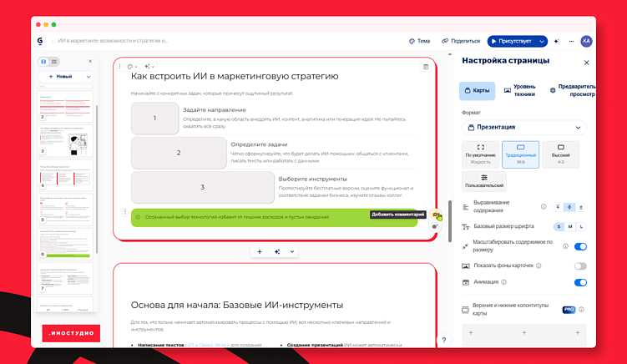
Task: Open the Gamma home logo
Action: tap(40, 41)
